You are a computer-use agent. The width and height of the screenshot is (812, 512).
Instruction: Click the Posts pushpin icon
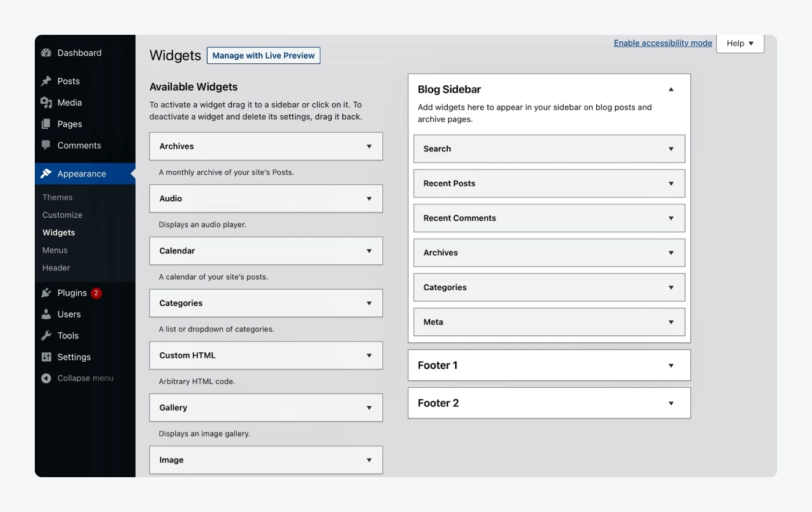[x=46, y=81]
